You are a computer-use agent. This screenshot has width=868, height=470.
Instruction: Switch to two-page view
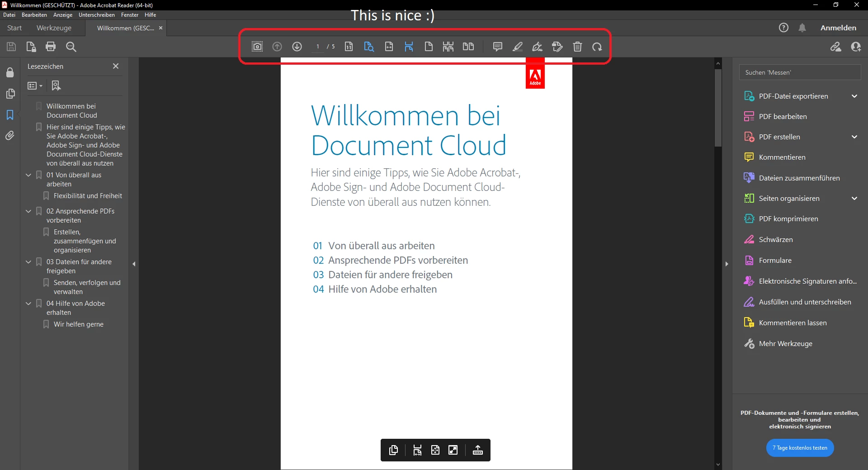[468, 47]
